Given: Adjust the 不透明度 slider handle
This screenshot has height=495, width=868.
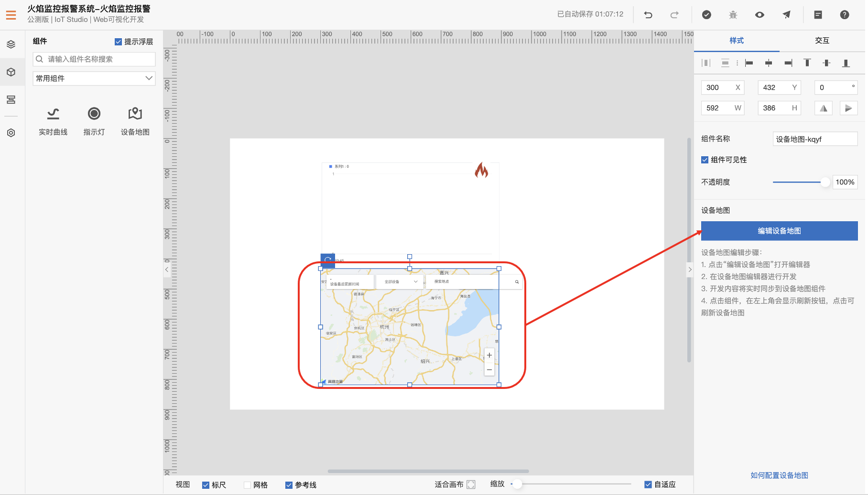Looking at the screenshot, I should 825,182.
